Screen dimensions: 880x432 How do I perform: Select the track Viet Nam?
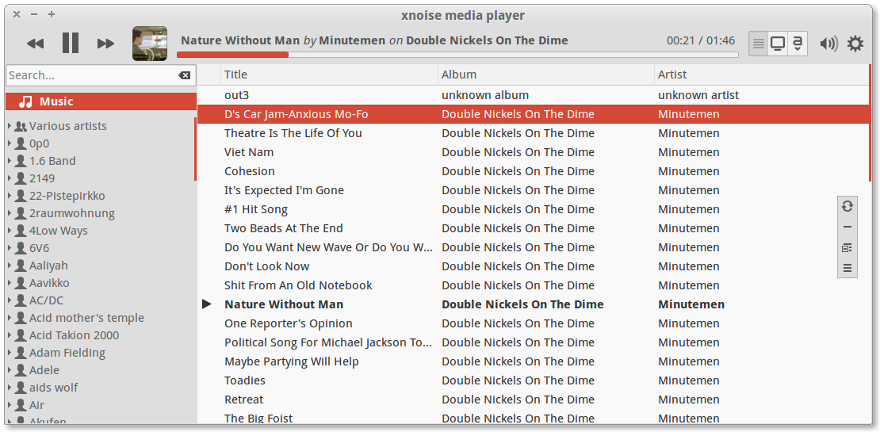[x=249, y=152]
